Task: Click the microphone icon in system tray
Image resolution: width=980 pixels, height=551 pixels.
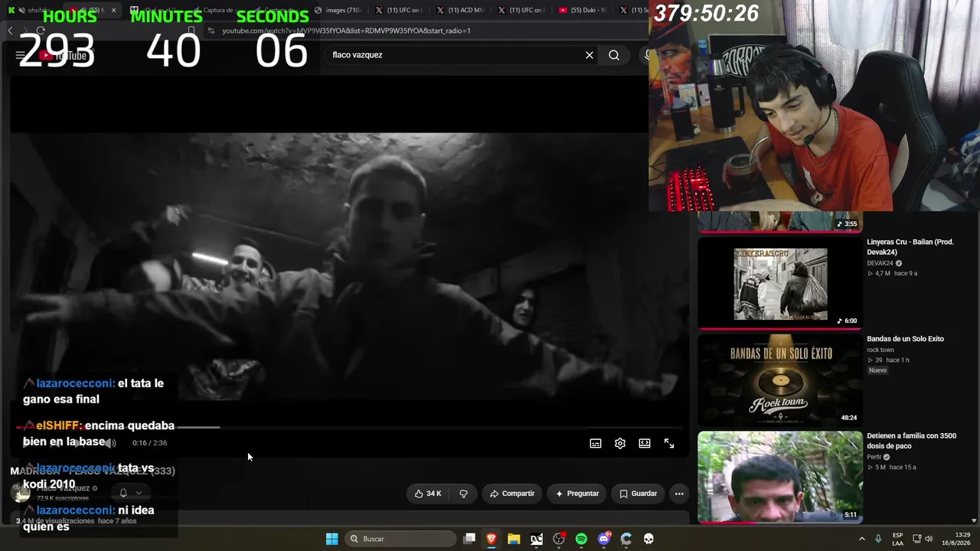Action: pos(878,539)
